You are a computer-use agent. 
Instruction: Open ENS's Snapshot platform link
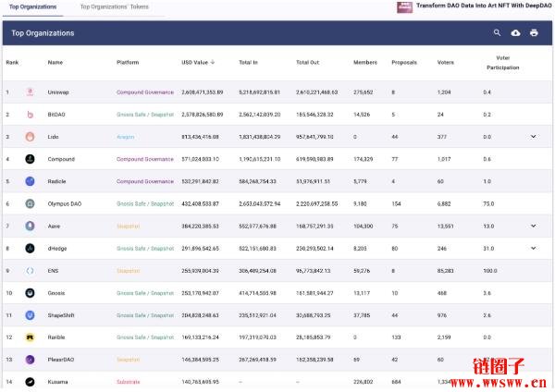click(129, 271)
